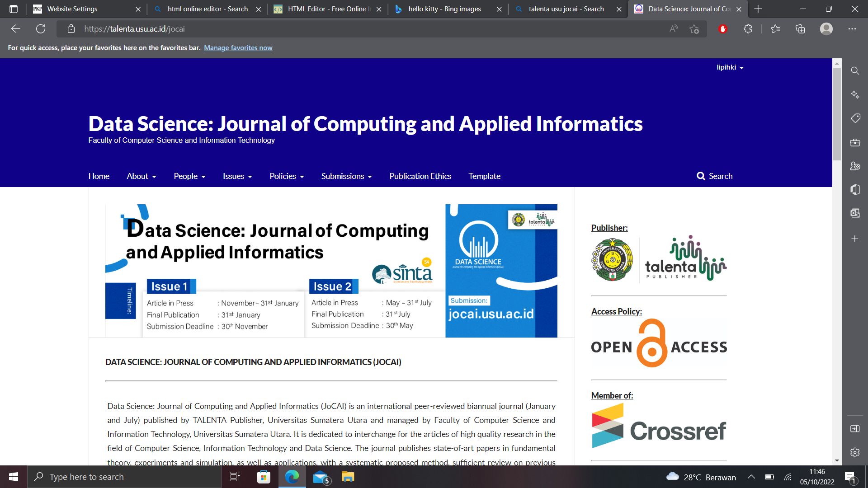Open sidebar Shopping tag icon
The height and width of the screenshot is (488, 868).
855,118
